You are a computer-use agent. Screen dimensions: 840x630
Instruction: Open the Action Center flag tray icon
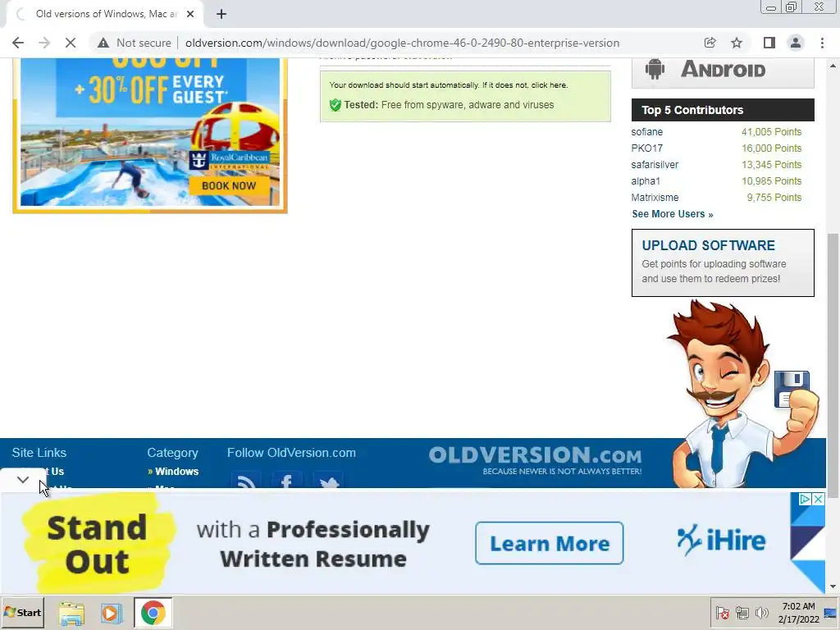[x=722, y=612]
